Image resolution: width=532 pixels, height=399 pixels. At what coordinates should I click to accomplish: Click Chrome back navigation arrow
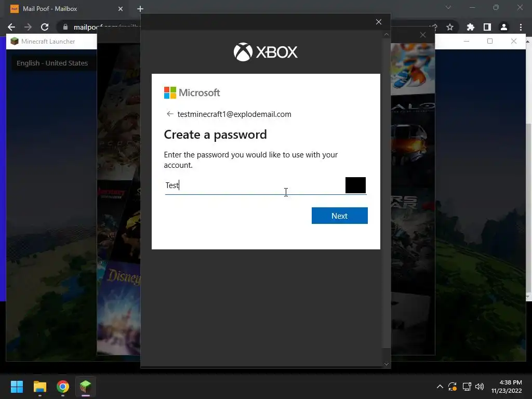pos(11,27)
